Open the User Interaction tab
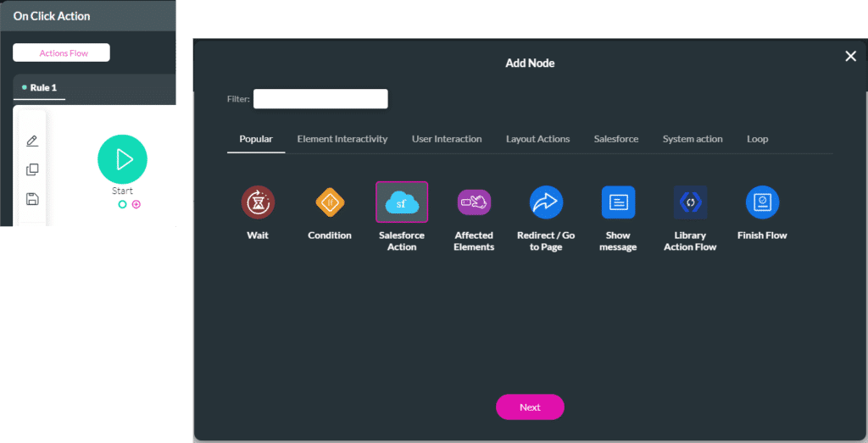The width and height of the screenshot is (868, 443). [447, 140]
